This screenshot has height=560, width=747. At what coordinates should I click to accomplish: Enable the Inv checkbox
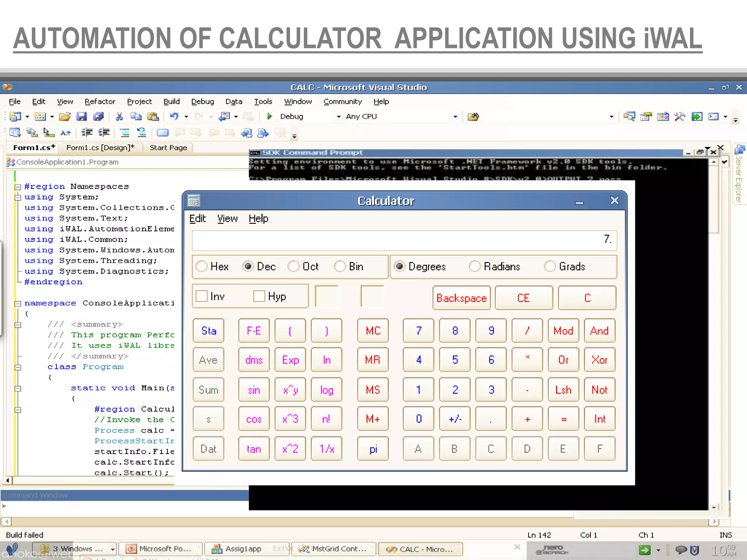pos(202,296)
